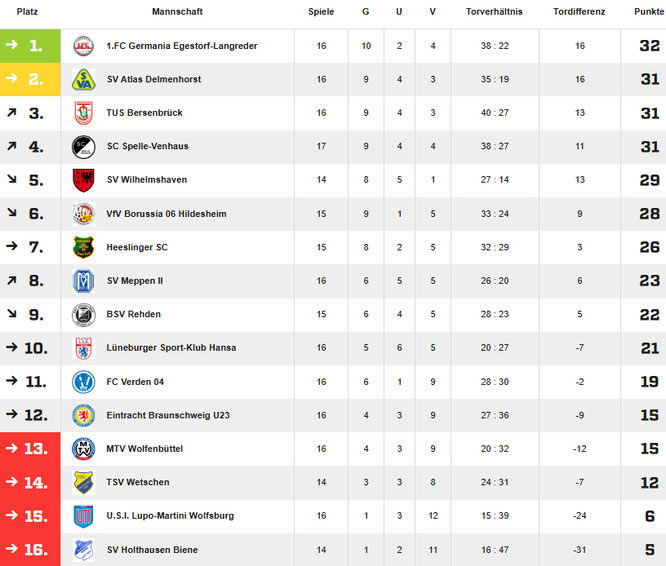
Task: Click the TUS Bersenbrück club crest
Action: click(83, 113)
